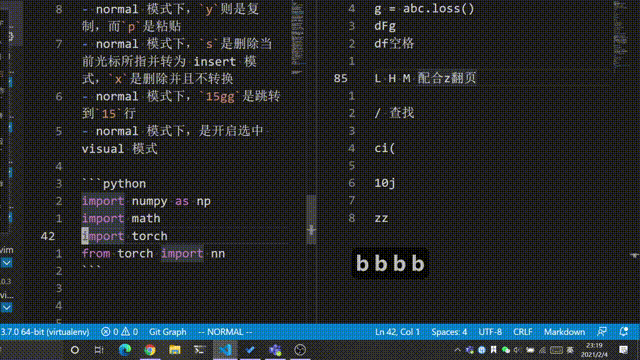Switch to Visual Studio Code taskbar icon
Viewport: 640px width, 360px height.
pyautogui.click(x=225, y=350)
